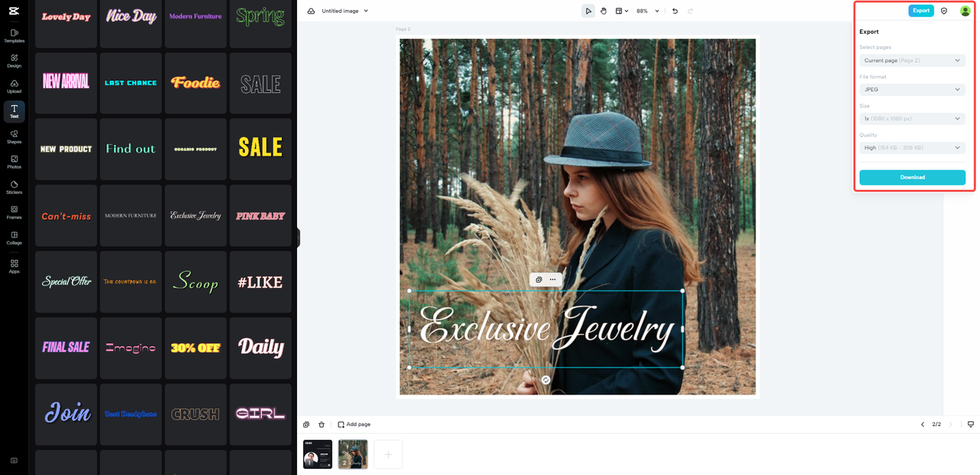980x475 pixels.
Task: Apply the Daily text style
Action: [260, 348]
